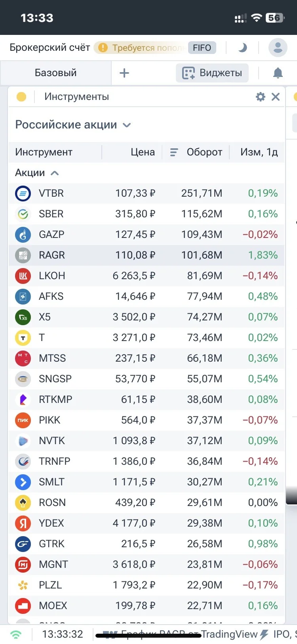Collapse the Акции group

click(x=37, y=173)
